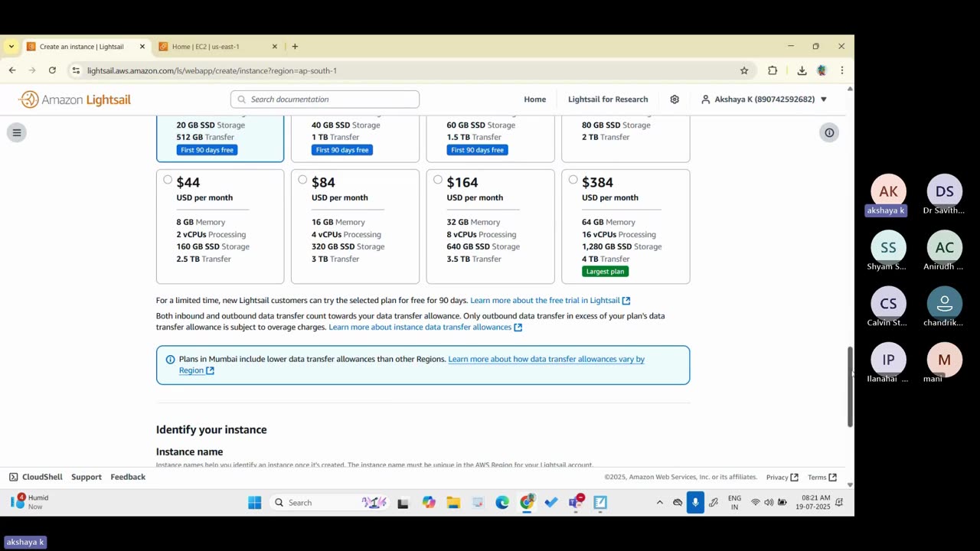Viewport: 980px width, 551px height.
Task: Open the free trial in Lightsail link
Action: [x=550, y=301]
